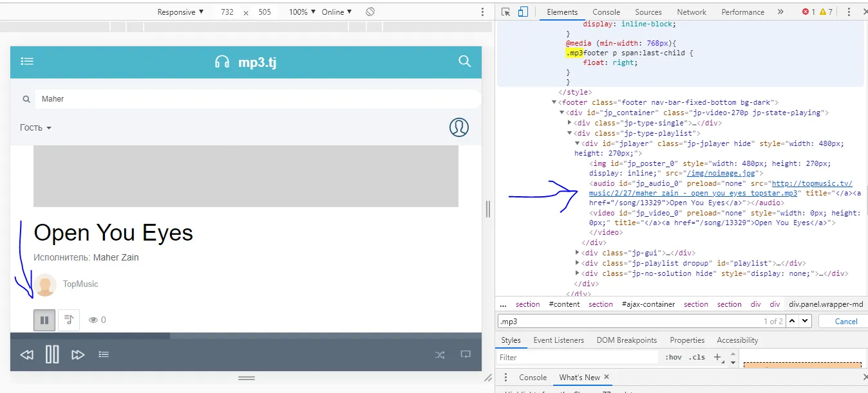Activate the inspect element picker icon
Viewport: 868px width, 393px height.
(x=506, y=12)
